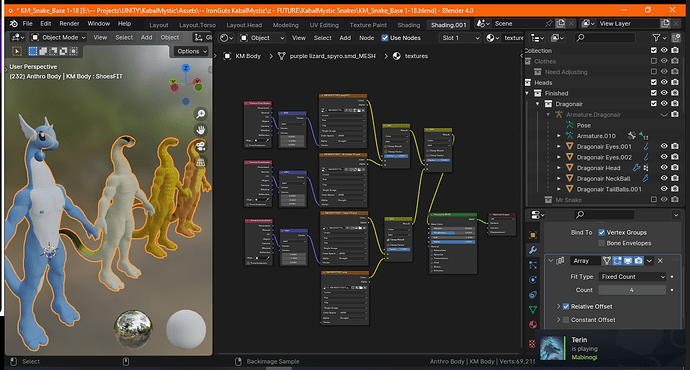Viewport: 690px width, 370px height.
Task: Open the Object Data green triangle tab
Action: click(x=533, y=310)
